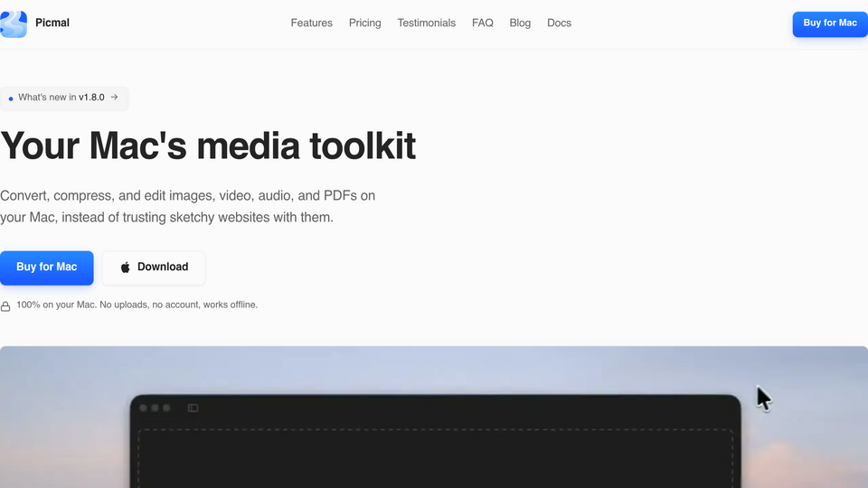Open the Picmal home link text
Screen dimensions: 868x488
[x=52, y=23]
